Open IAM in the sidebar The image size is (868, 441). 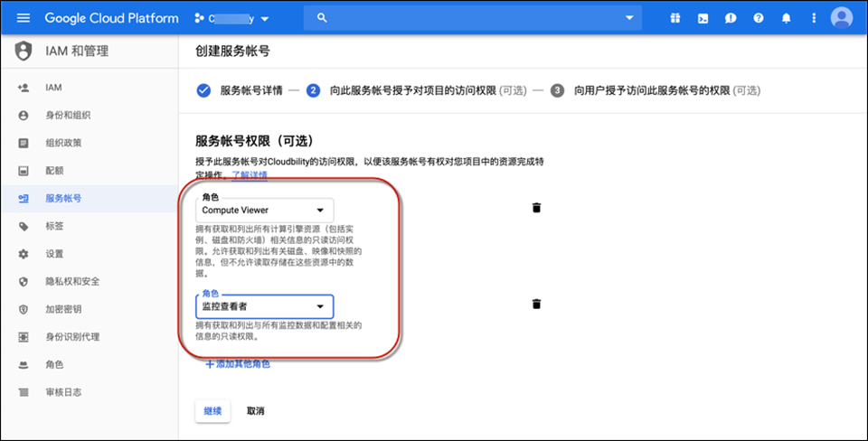[x=53, y=88]
